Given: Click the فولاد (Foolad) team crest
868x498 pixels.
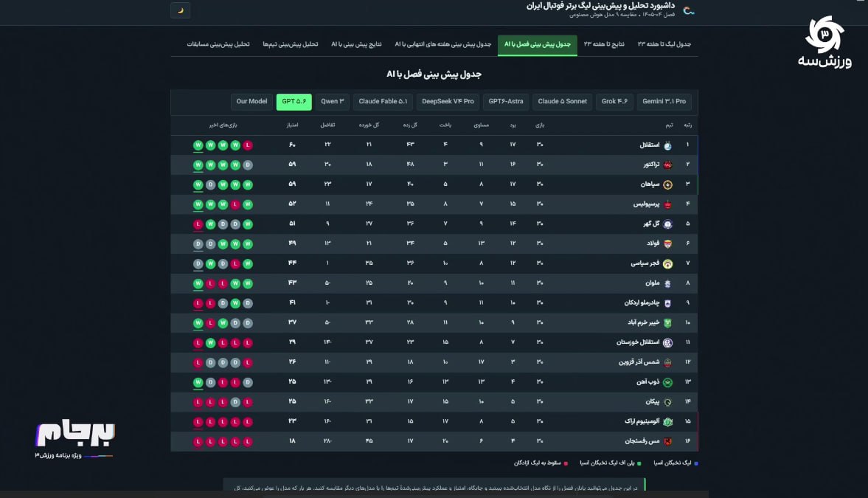Looking at the screenshot, I should click(x=667, y=243).
